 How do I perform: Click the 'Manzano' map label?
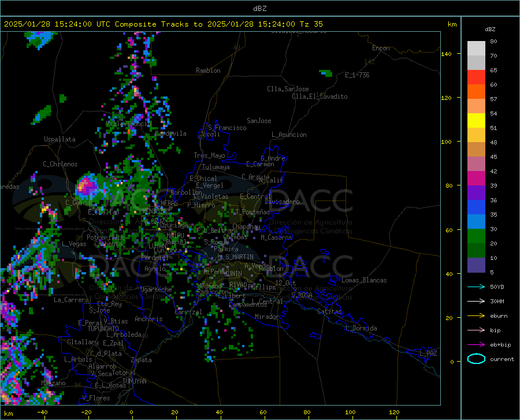[x=53, y=383]
